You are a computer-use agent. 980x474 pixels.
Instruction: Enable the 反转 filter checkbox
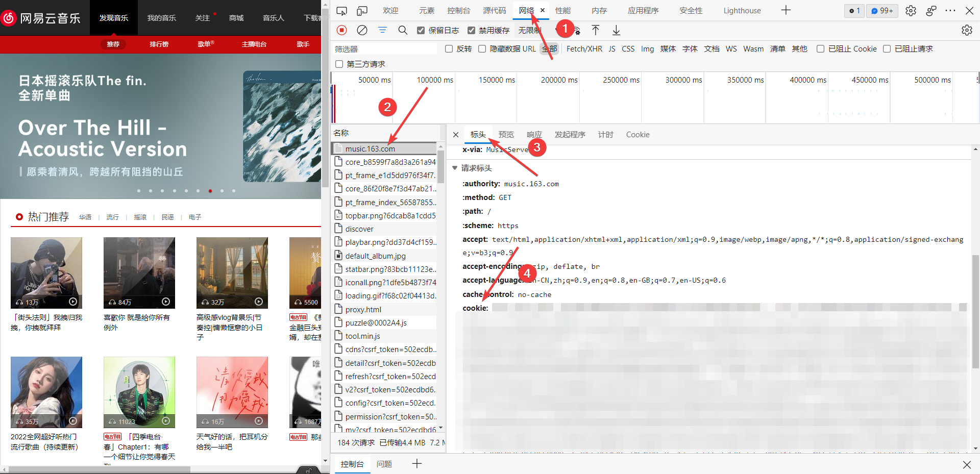[449, 48]
